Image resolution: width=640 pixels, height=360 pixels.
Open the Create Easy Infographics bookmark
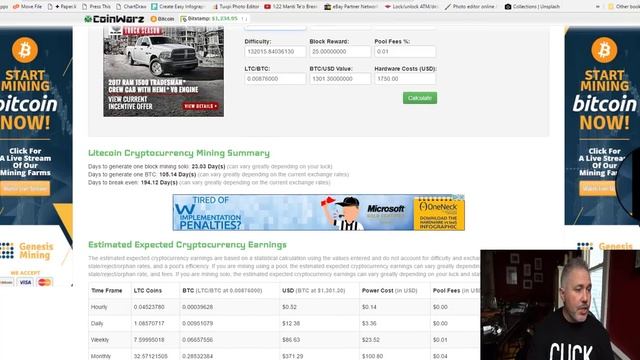[x=178, y=7]
